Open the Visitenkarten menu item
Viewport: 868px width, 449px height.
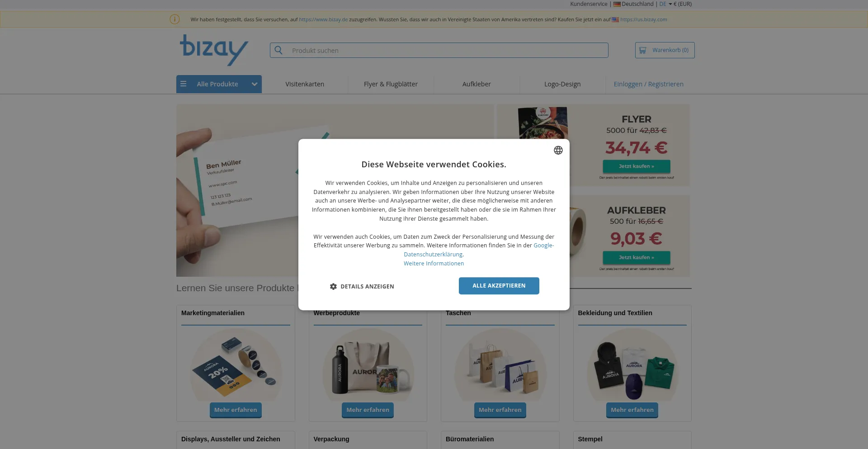click(305, 84)
